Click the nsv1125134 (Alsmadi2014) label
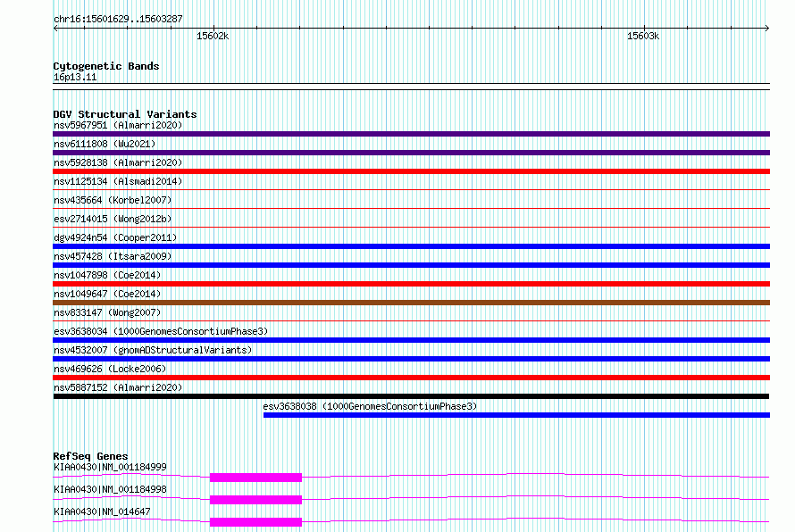This screenshot has width=795, height=532. point(118,181)
